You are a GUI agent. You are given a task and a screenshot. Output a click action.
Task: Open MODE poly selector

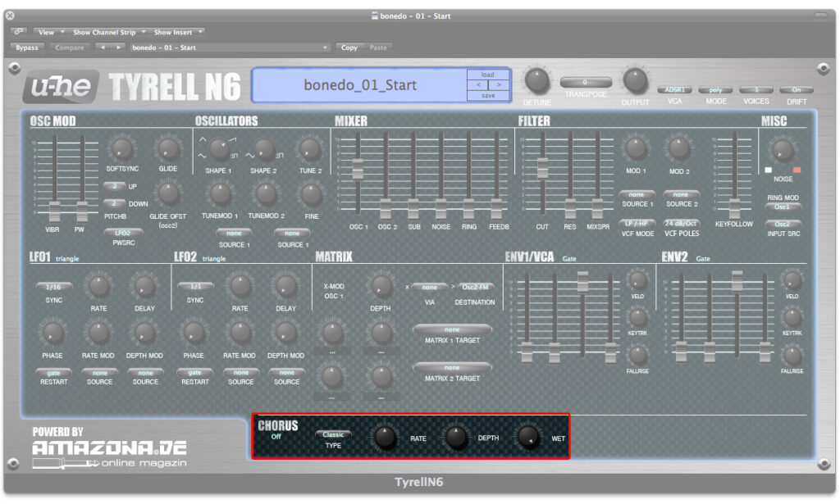[x=715, y=90]
